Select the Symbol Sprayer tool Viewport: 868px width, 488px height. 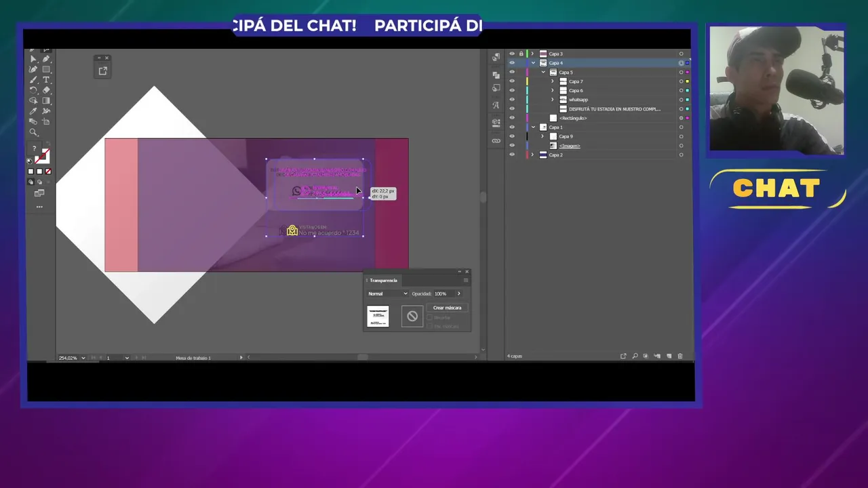point(46,110)
